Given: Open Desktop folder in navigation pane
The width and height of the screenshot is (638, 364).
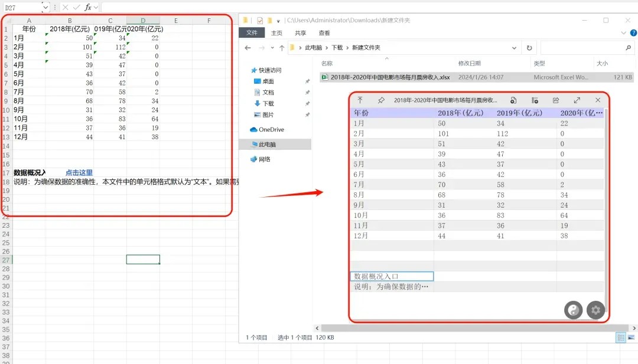Looking at the screenshot, I should point(263,81).
